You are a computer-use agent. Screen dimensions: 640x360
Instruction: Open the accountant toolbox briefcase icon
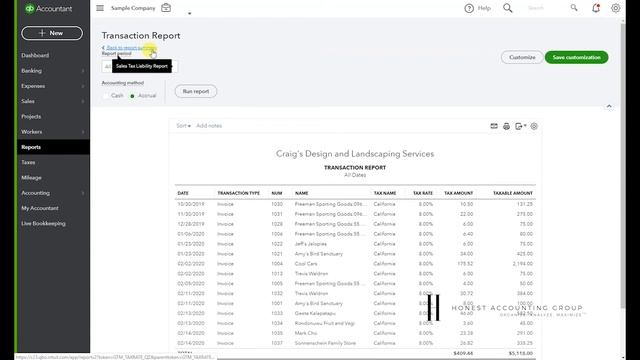click(x=166, y=8)
